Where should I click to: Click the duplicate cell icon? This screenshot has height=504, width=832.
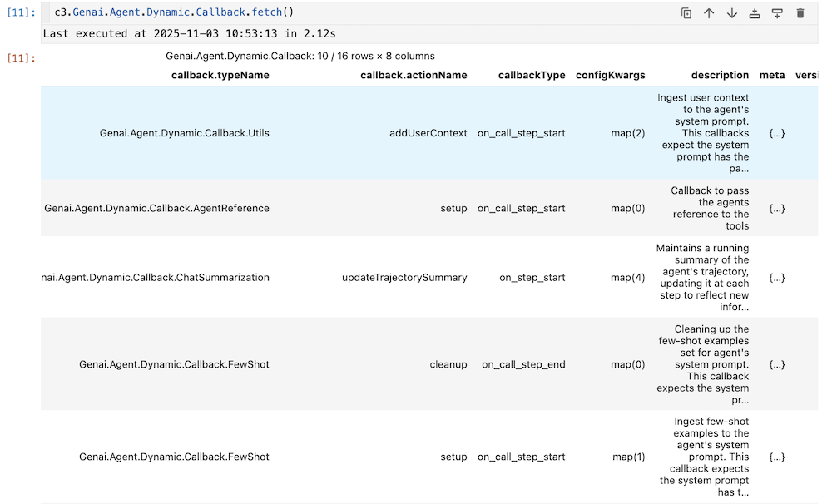tap(686, 13)
